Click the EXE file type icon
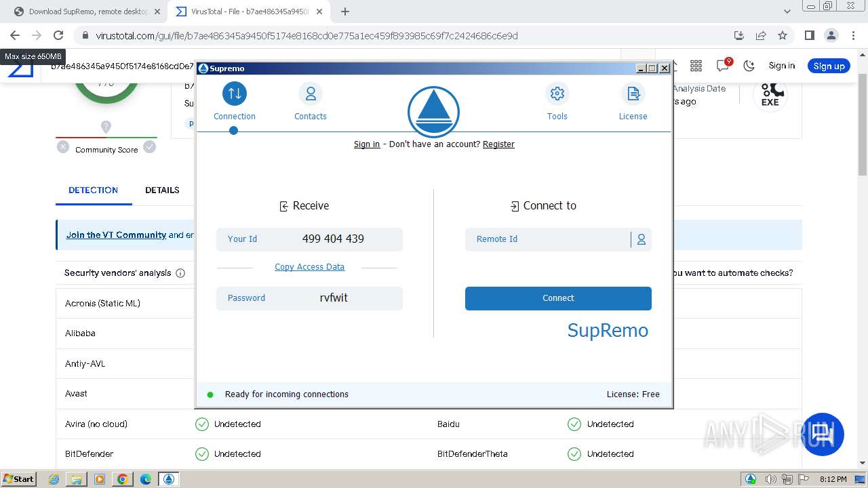The height and width of the screenshot is (488, 868). coord(770,94)
